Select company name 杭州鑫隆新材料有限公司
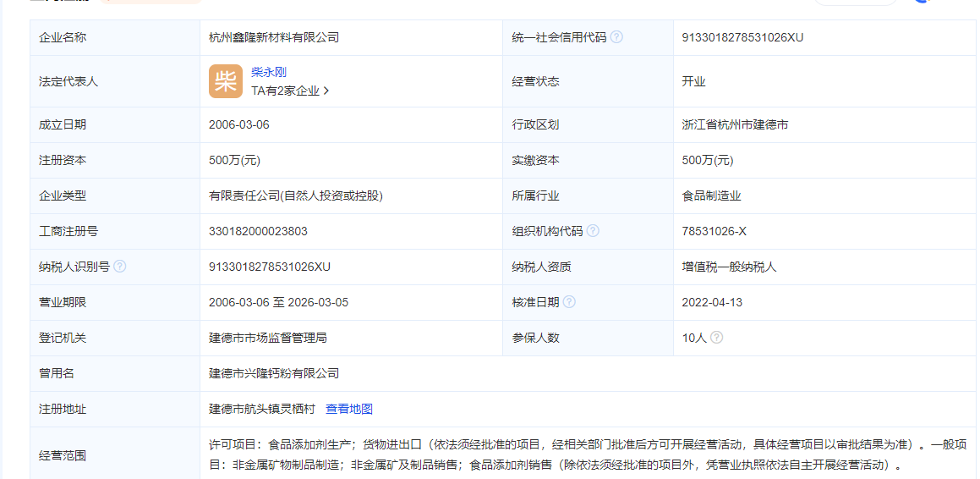Image resolution: width=980 pixels, height=479 pixels. [x=274, y=37]
